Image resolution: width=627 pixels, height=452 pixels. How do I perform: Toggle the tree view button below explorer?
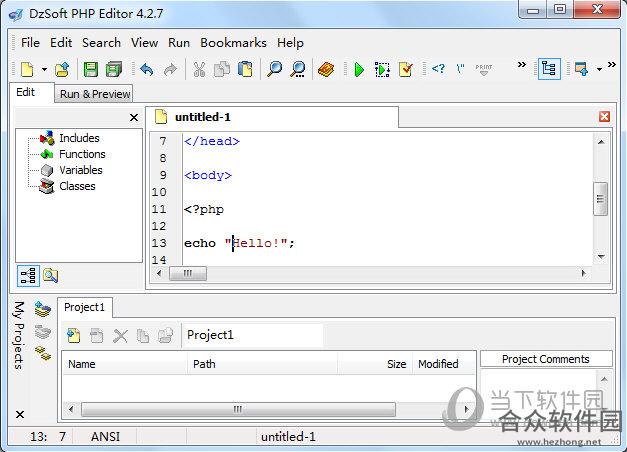(28, 276)
